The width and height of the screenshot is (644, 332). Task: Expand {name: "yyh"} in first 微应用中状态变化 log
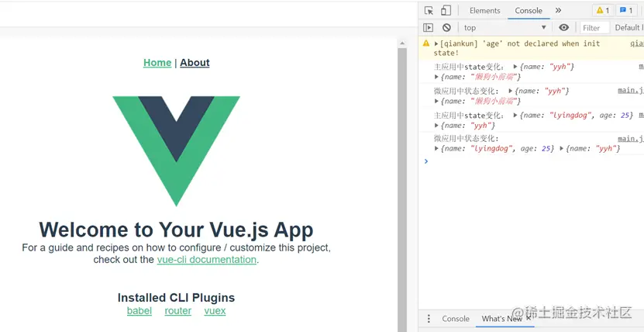pyautogui.click(x=511, y=91)
